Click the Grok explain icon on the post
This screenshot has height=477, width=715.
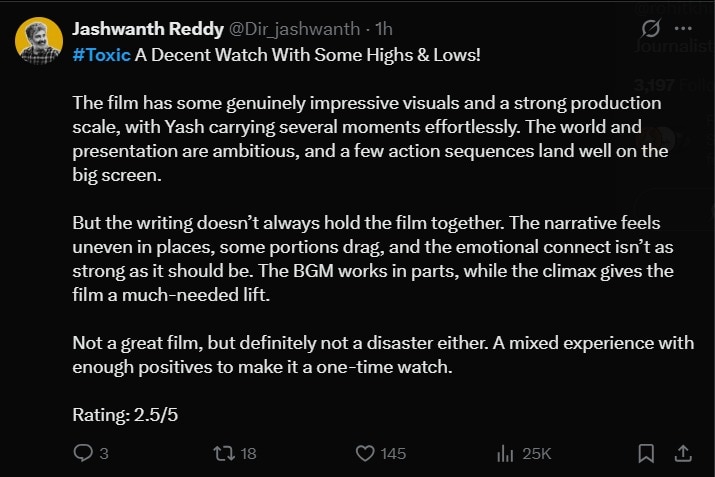[x=650, y=28]
